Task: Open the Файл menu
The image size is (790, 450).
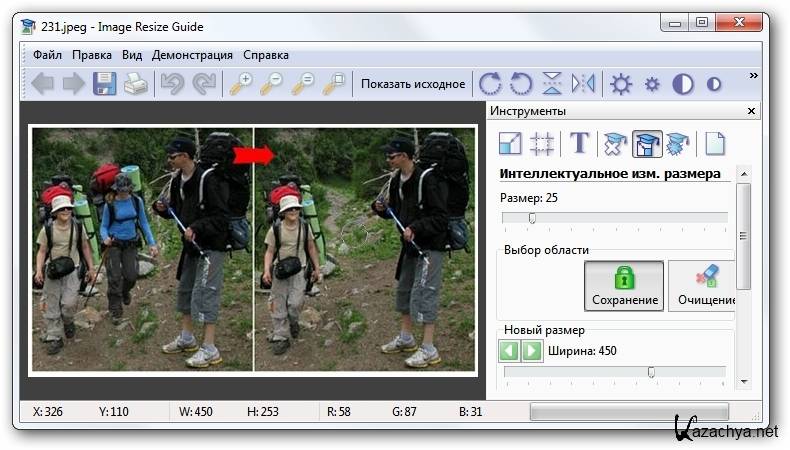Action: 48,55
